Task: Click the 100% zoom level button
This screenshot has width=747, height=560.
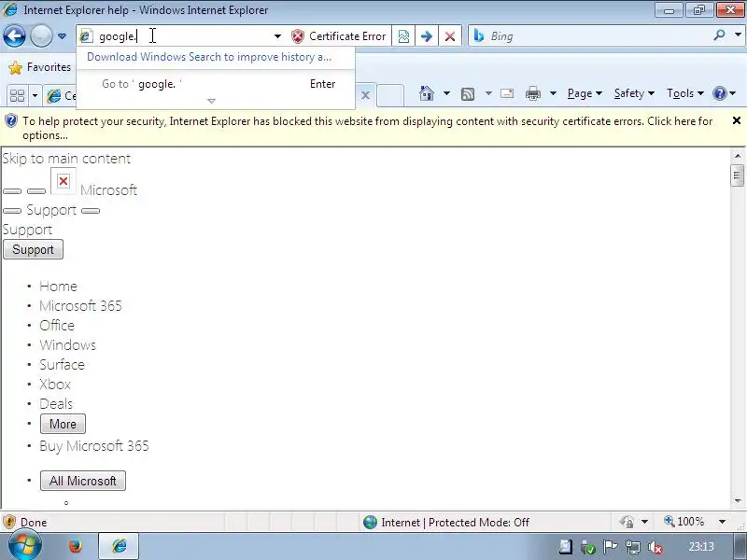Action: (684, 522)
